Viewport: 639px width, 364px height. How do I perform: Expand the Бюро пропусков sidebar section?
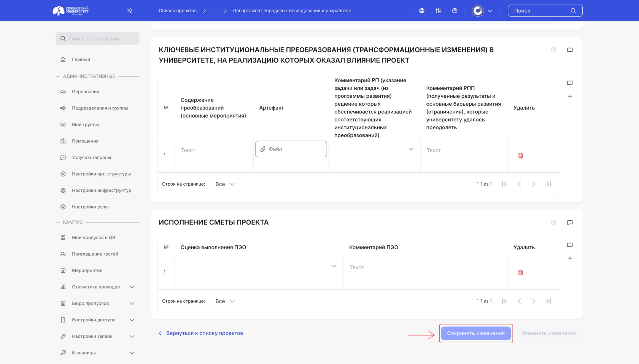132,304
